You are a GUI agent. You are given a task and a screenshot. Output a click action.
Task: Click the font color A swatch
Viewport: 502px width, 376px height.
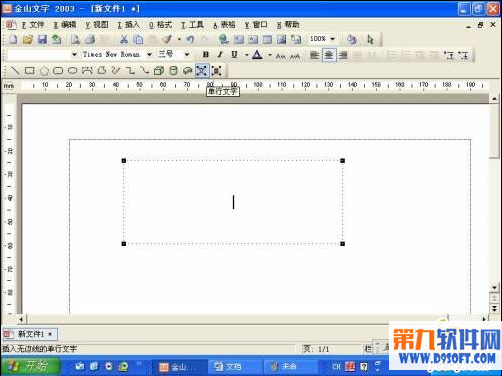tap(257, 55)
